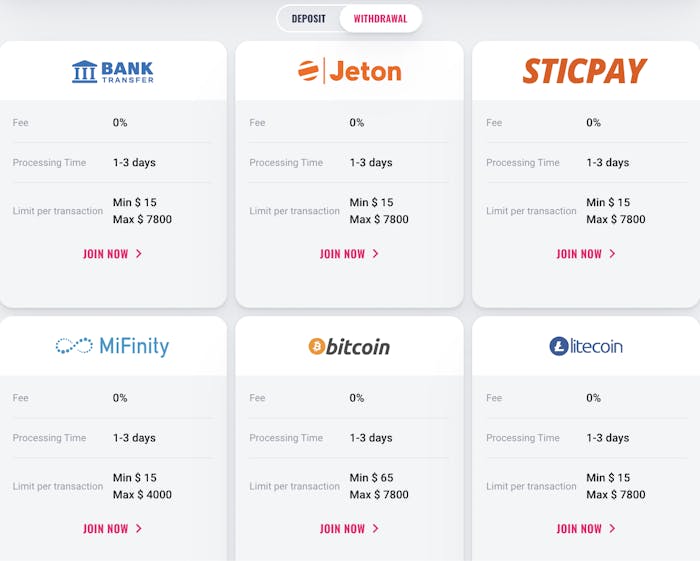
Task: Click the Jeton logo
Action: point(349,71)
